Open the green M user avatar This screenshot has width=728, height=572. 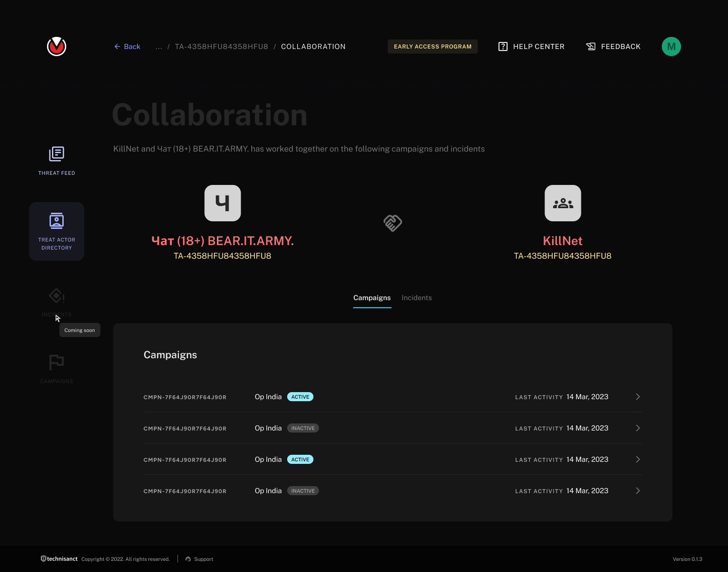pos(671,46)
